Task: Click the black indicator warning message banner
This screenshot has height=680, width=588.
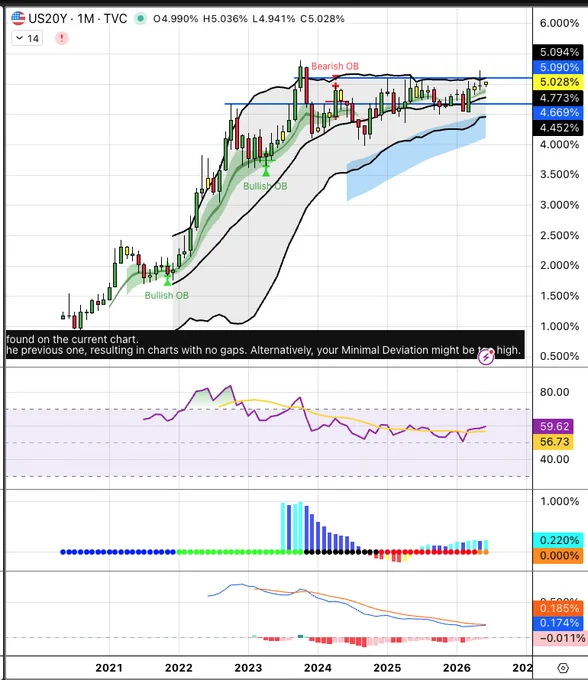Action: [265, 345]
